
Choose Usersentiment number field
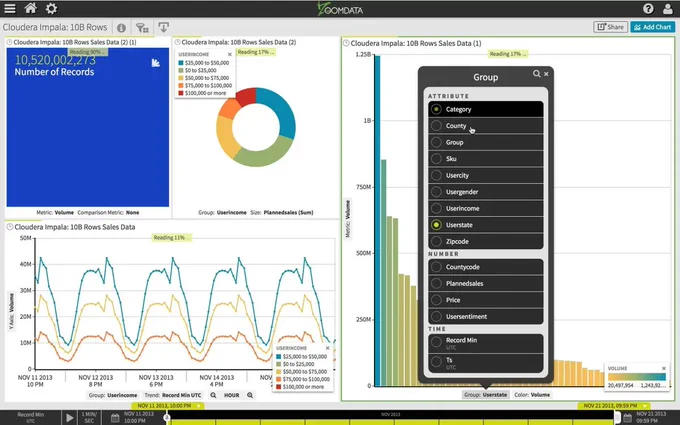(x=485, y=316)
